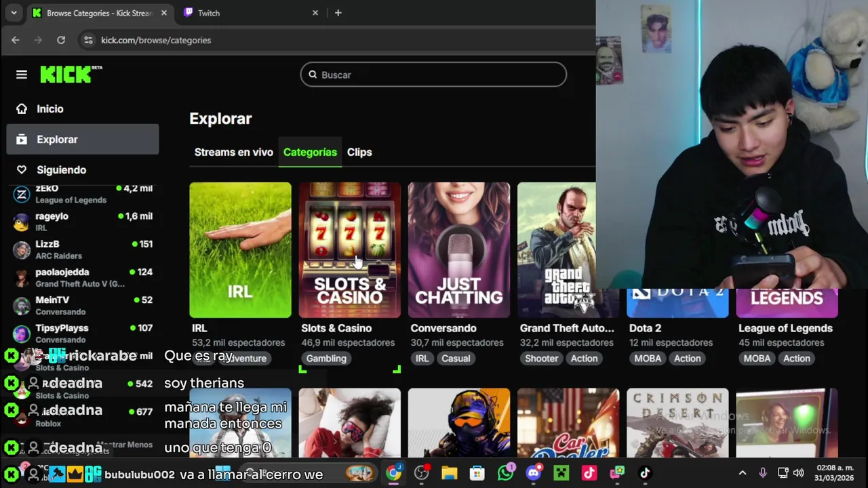Click the Casual tag under Conversando

click(x=456, y=358)
